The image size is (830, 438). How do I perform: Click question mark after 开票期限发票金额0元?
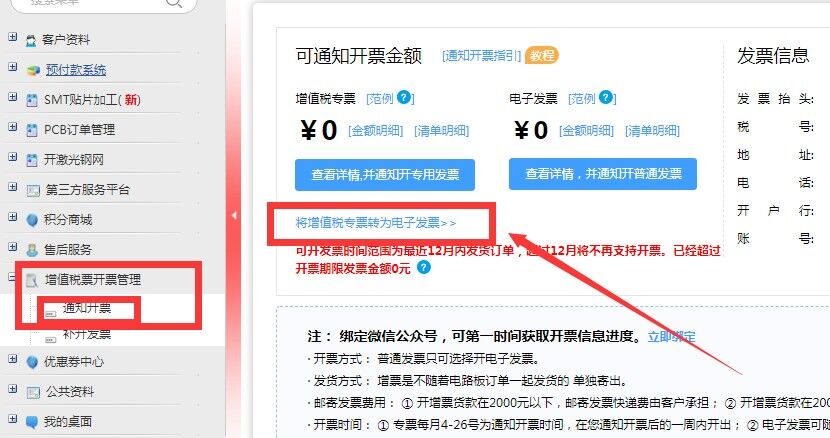click(423, 267)
